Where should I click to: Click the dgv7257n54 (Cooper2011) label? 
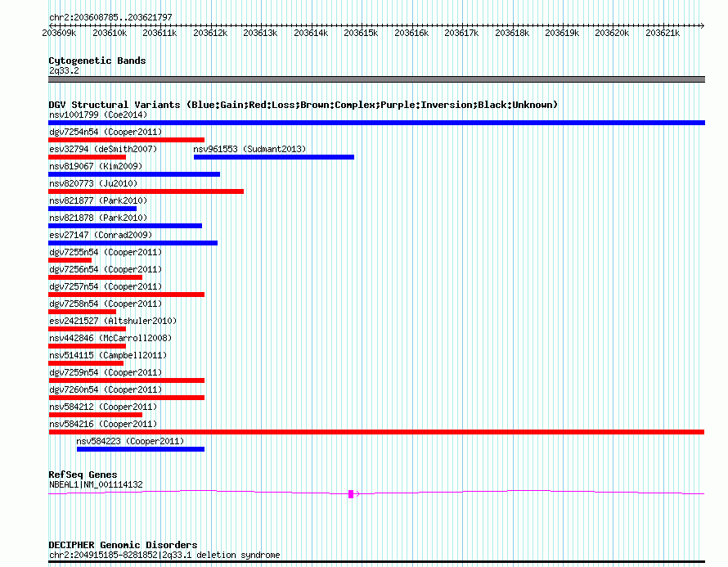coord(106,286)
